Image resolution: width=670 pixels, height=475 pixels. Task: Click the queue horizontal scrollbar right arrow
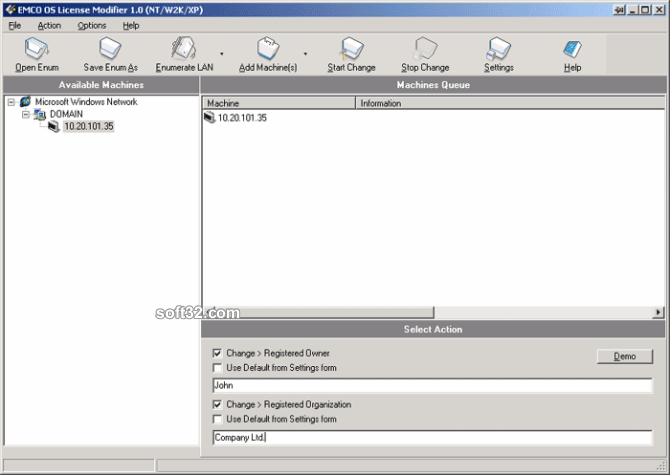pyautogui.click(x=658, y=313)
